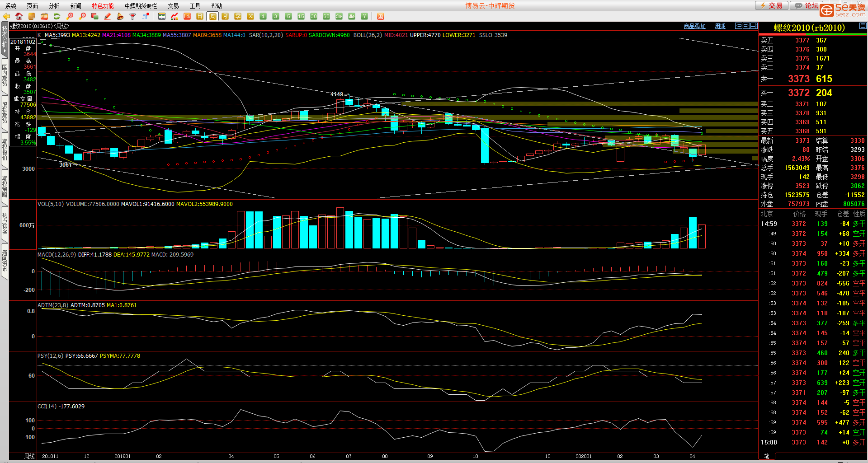Image resolution: width=868 pixels, height=463 pixels.
Task: Select the 4hr period button
Action: [x=352, y=16]
